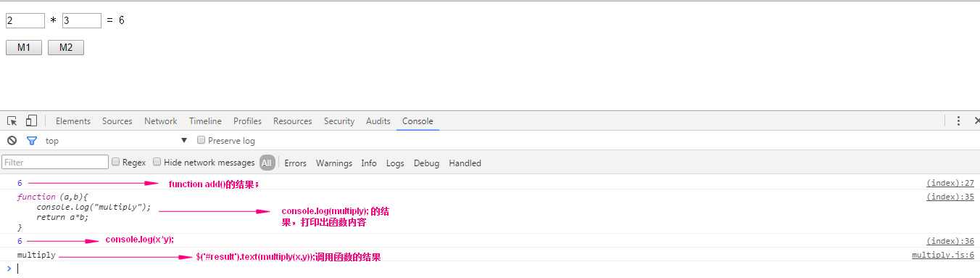980x278 pixels.
Task: Focus the second number input containing 3
Action: [82, 21]
